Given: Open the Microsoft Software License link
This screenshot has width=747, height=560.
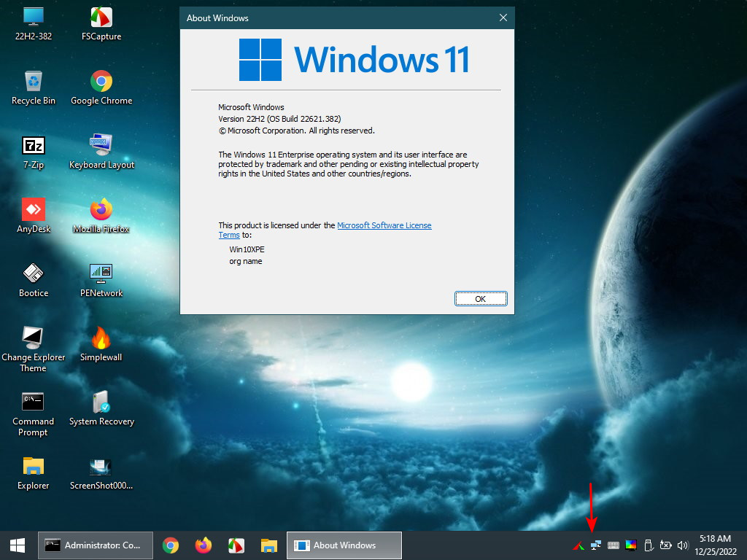Looking at the screenshot, I should 384,225.
